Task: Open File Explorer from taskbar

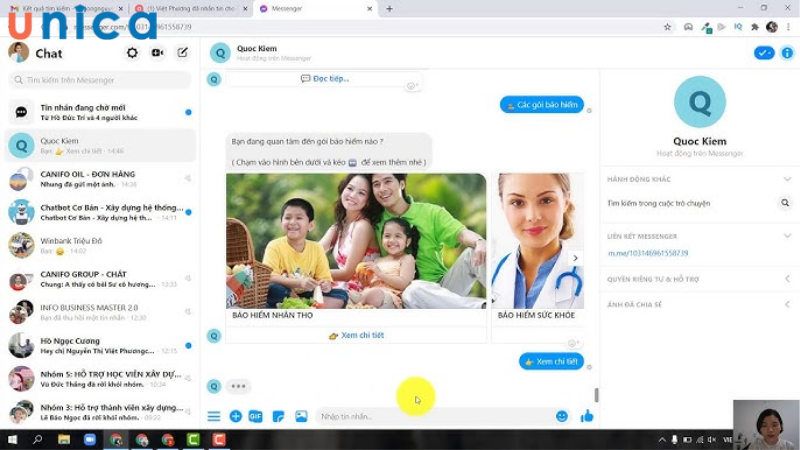Action: coord(64,439)
